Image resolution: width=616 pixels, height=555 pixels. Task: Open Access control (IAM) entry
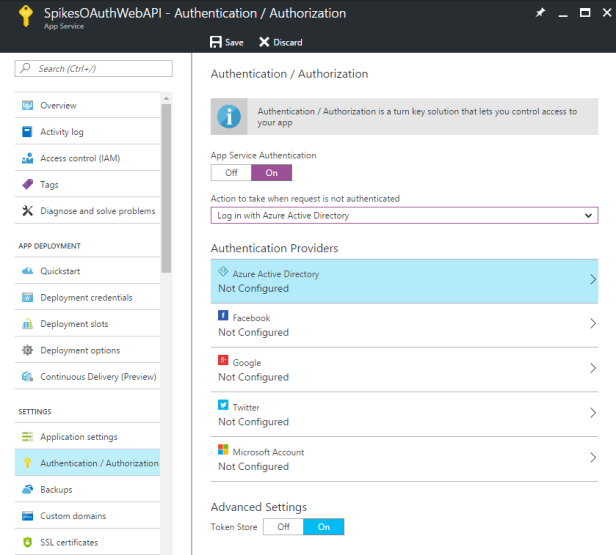(x=87, y=158)
